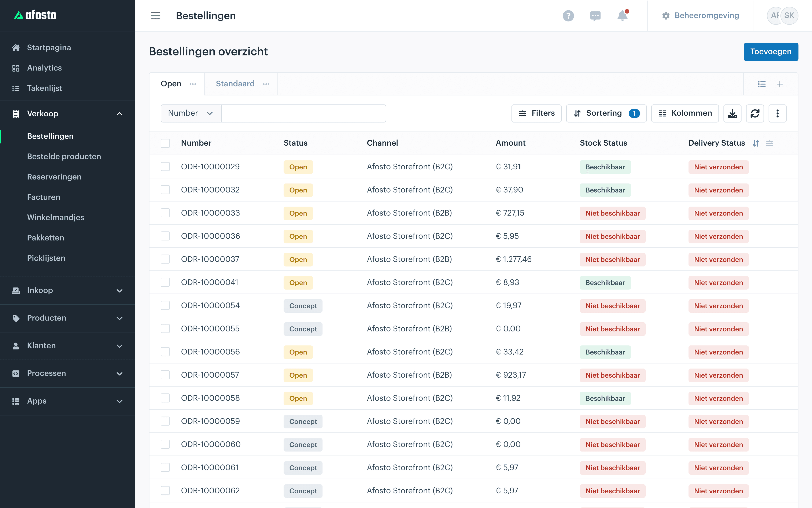Open order ODR-10000036
This screenshot has height=508, width=812.
[x=210, y=236]
